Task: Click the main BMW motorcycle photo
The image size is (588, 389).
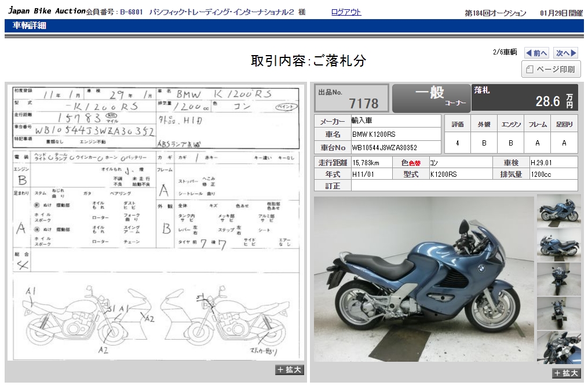Action: [x=423, y=279]
